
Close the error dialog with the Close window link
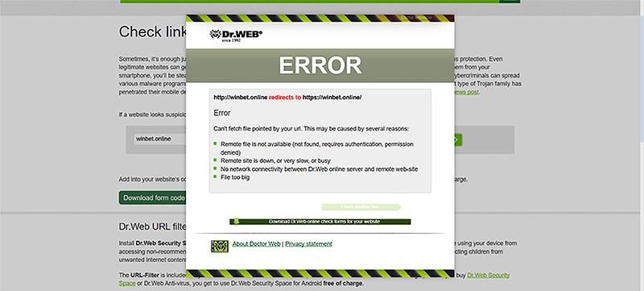(416, 18)
